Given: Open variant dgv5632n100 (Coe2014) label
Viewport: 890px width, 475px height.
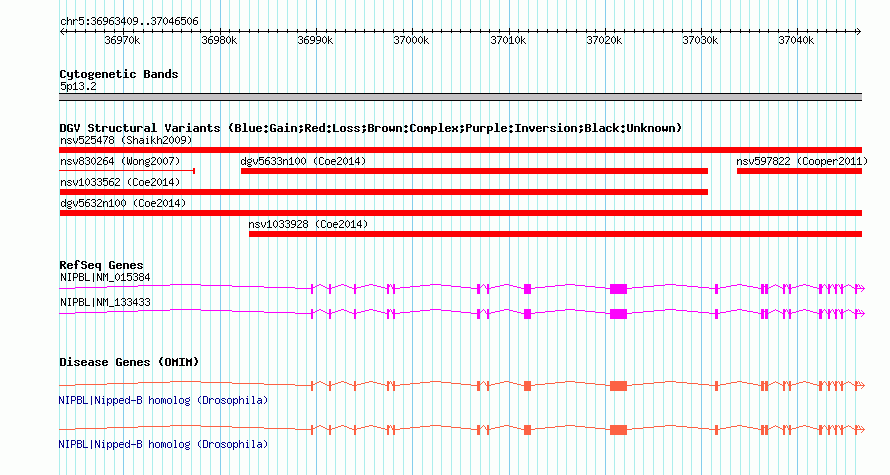Looking at the screenshot, I should (123, 203).
